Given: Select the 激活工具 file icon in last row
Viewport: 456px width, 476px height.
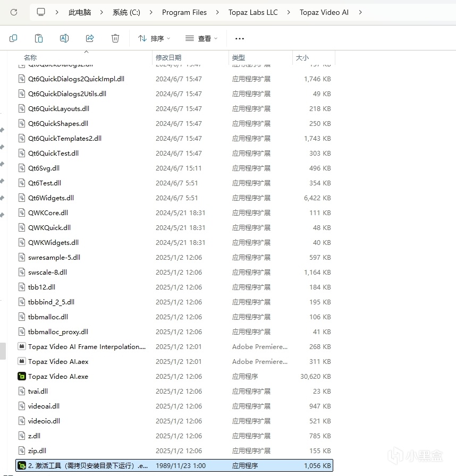Looking at the screenshot, I should [22, 466].
